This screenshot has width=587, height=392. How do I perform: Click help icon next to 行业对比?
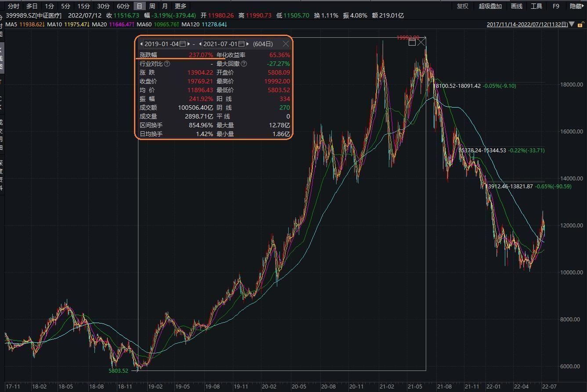coord(167,64)
